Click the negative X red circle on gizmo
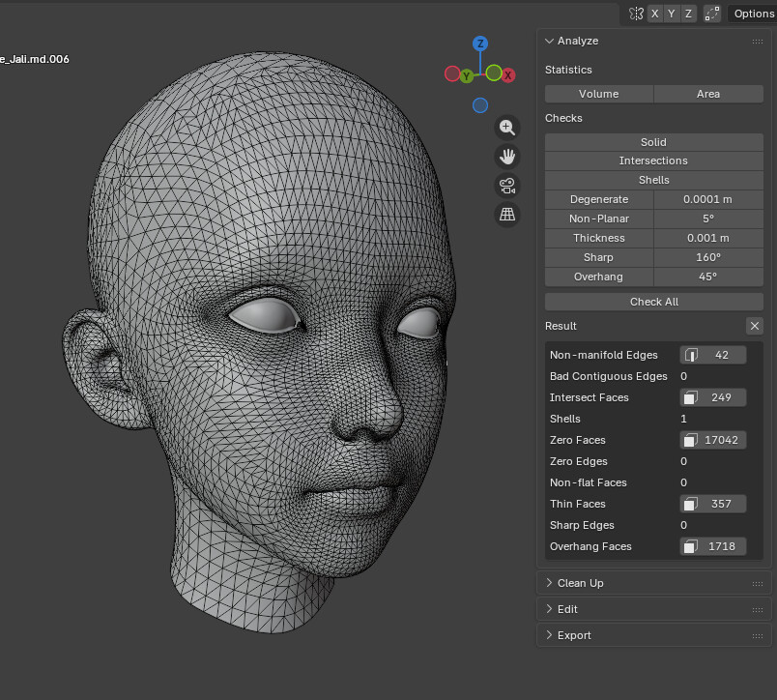 pyautogui.click(x=452, y=73)
